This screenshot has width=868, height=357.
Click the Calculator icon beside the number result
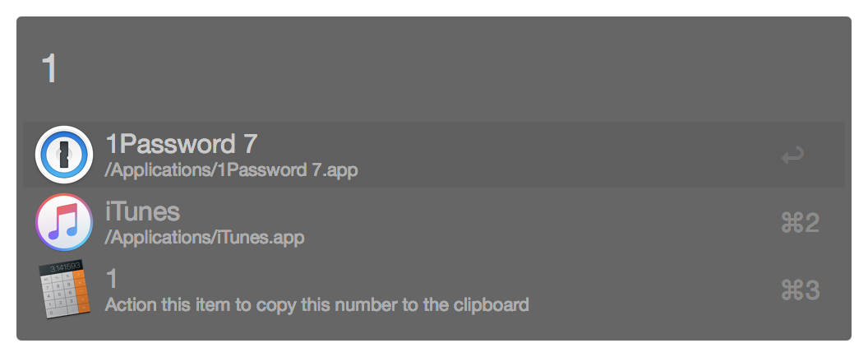(64, 290)
